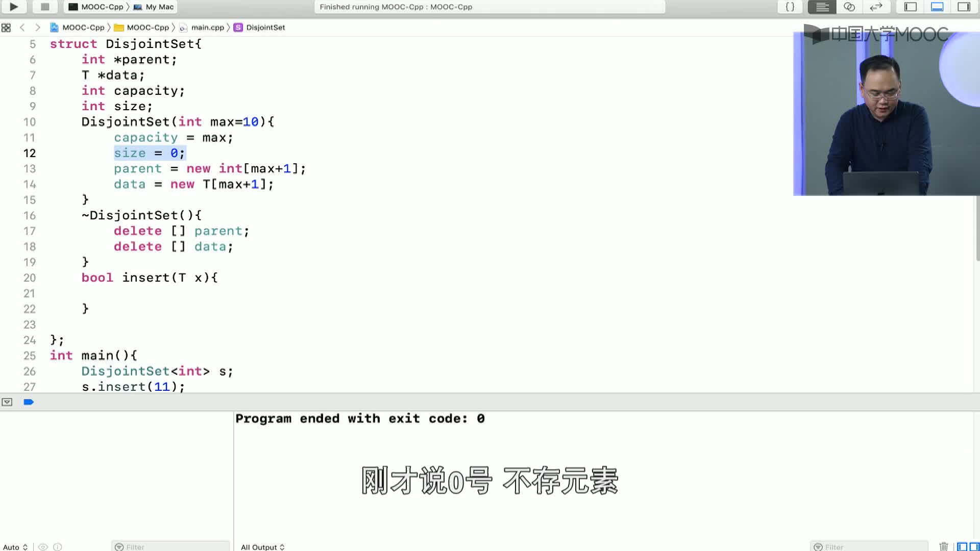Choose the My Mac run destination
Image resolution: width=980 pixels, height=551 pixels.
[154, 7]
